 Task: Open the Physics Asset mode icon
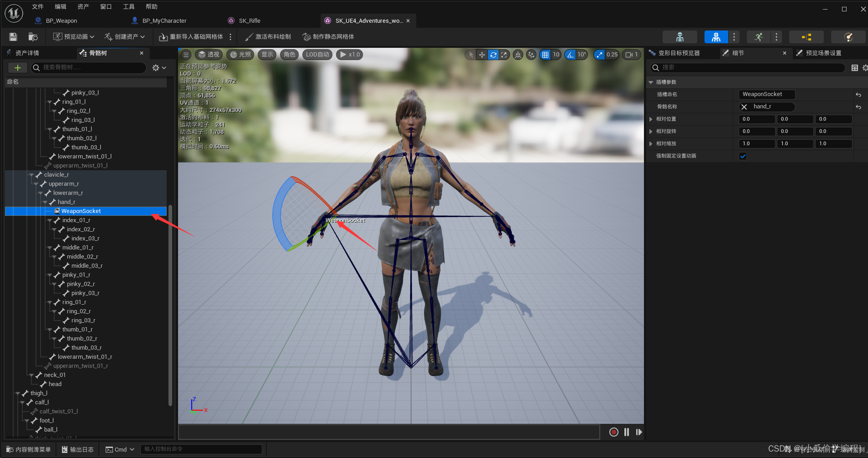click(x=848, y=37)
